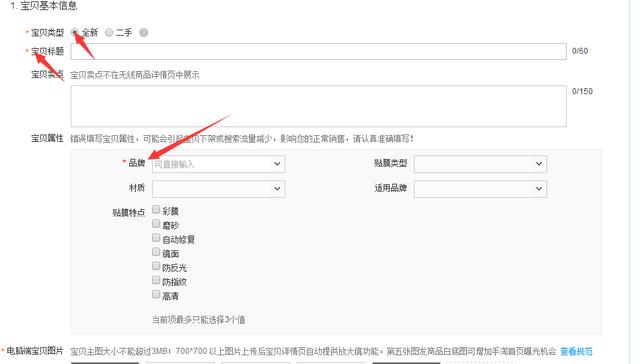Tick the 防指纹 checkbox

pos(156,280)
